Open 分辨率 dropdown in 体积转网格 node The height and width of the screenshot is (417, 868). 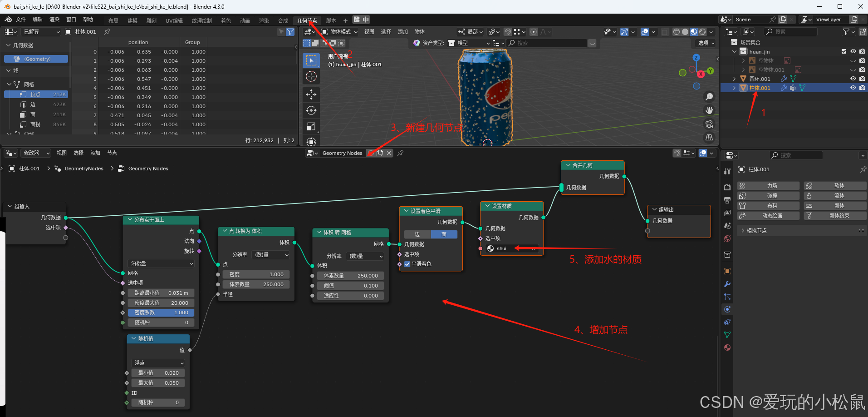click(x=366, y=256)
